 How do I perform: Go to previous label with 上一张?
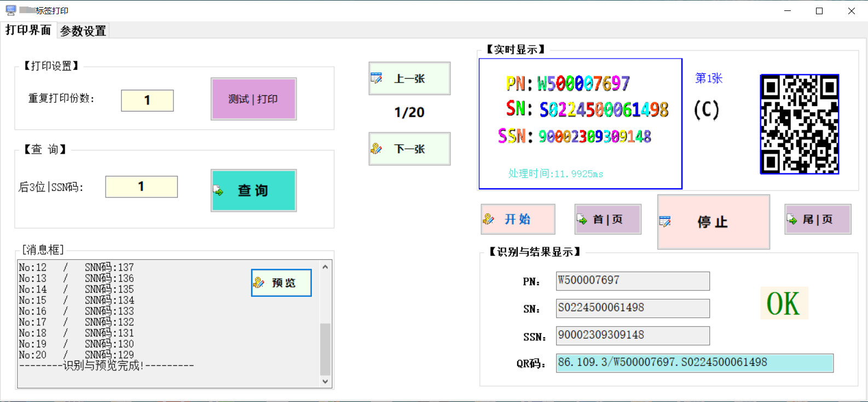pyautogui.click(x=409, y=78)
